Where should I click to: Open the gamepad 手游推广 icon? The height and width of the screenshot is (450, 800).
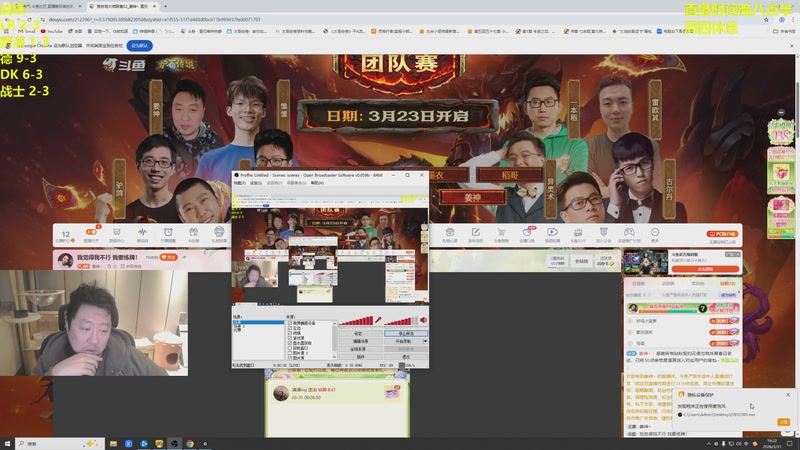[629, 232]
